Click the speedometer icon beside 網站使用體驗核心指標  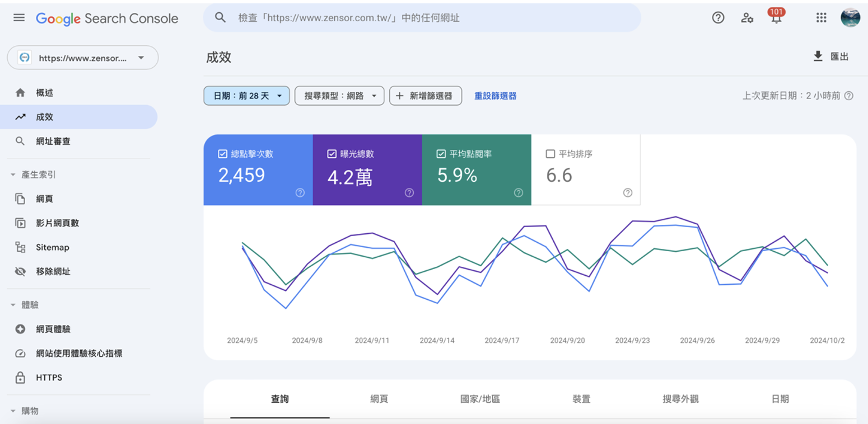click(20, 354)
